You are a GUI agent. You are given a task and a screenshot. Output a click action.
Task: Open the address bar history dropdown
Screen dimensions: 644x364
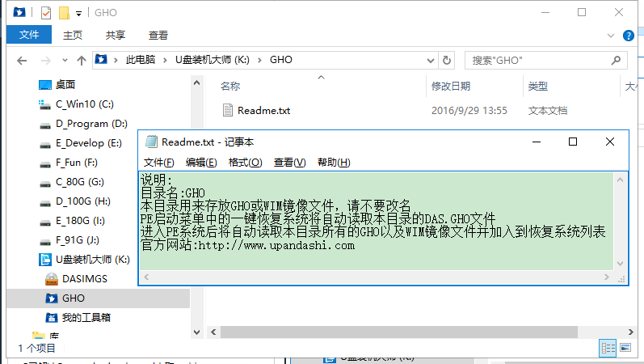coord(431,61)
